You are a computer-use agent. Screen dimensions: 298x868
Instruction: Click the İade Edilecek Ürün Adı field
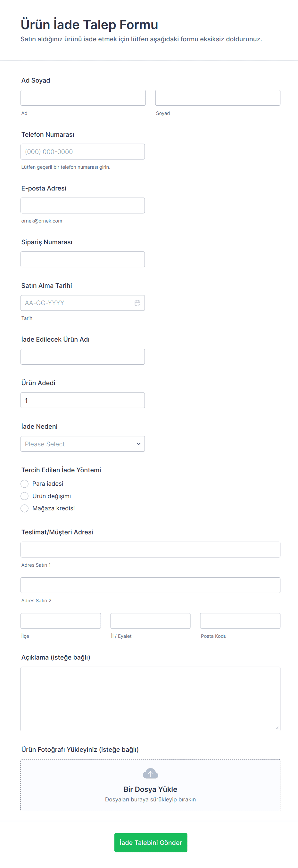[x=83, y=357]
